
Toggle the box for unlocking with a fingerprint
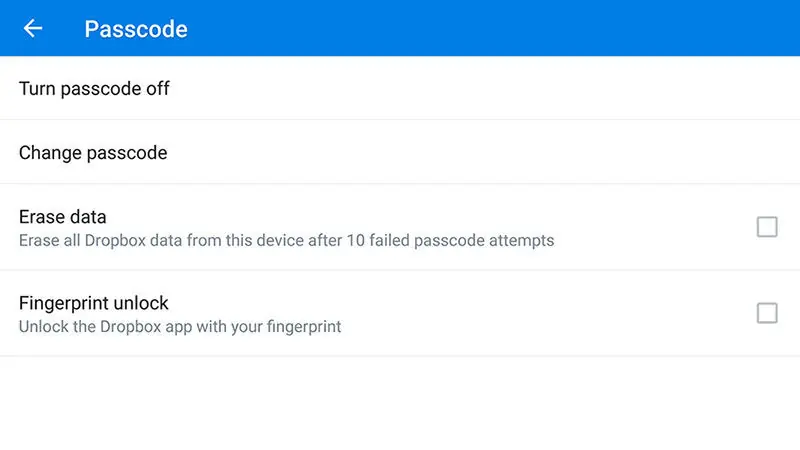pyautogui.click(x=767, y=313)
